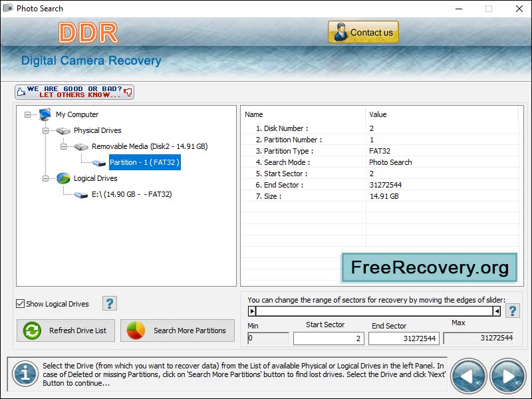Screen dimensions: 532x399
Task: Click the envelope icon on Contact us button
Action: click(340, 31)
